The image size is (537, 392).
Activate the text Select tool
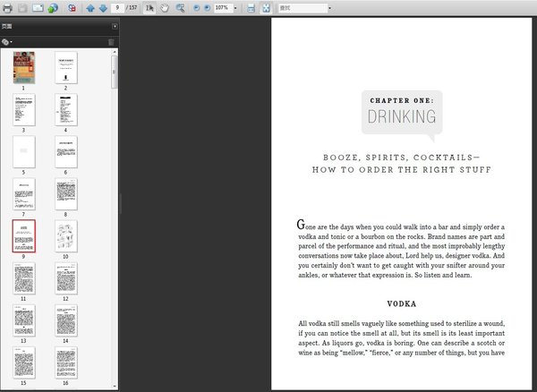point(149,8)
